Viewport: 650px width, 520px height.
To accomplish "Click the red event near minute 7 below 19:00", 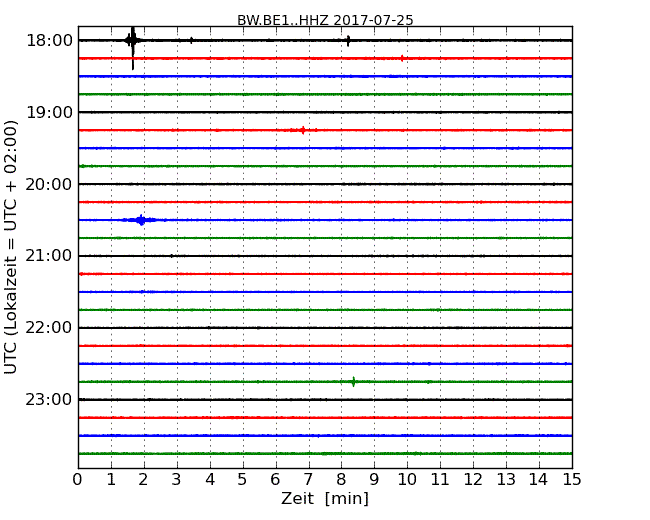I will point(303,130).
